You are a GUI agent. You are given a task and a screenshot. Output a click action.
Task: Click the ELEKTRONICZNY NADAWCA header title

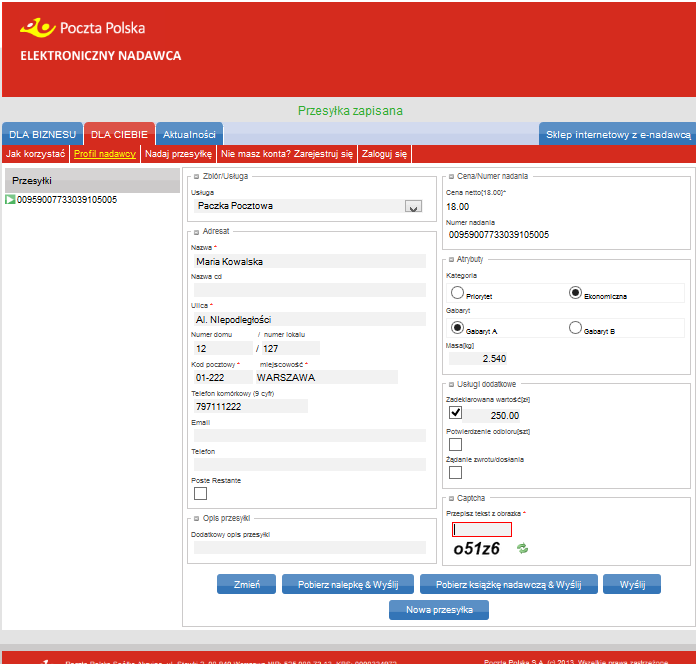pyautogui.click(x=101, y=55)
